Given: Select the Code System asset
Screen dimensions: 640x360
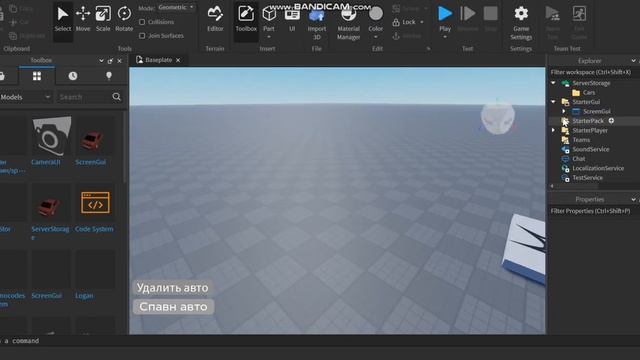Looking at the screenshot, I should 95,208.
